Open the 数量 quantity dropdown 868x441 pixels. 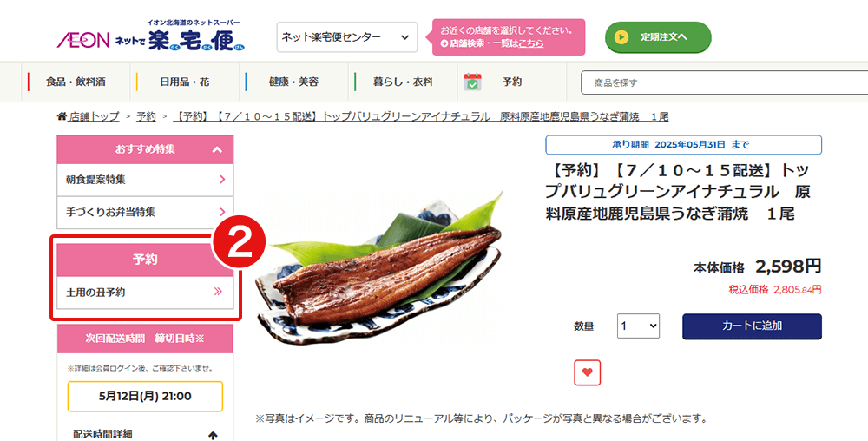point(638,326)
